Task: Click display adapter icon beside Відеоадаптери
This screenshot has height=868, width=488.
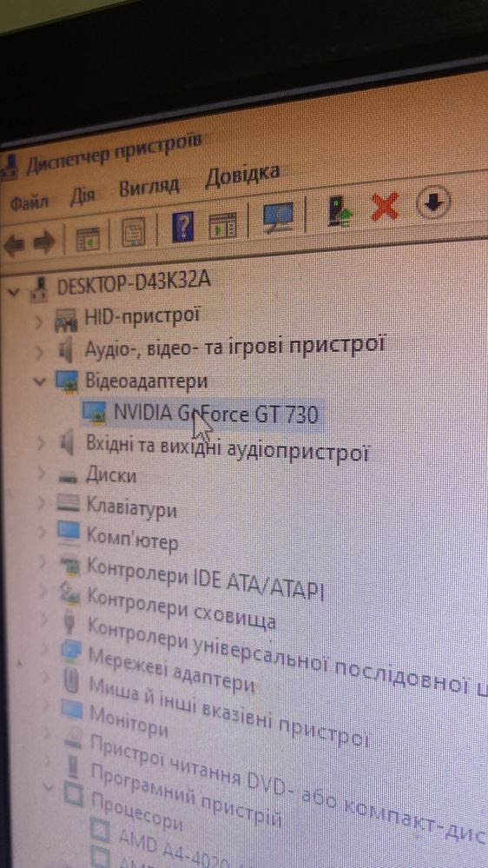Action: (67, 381)
